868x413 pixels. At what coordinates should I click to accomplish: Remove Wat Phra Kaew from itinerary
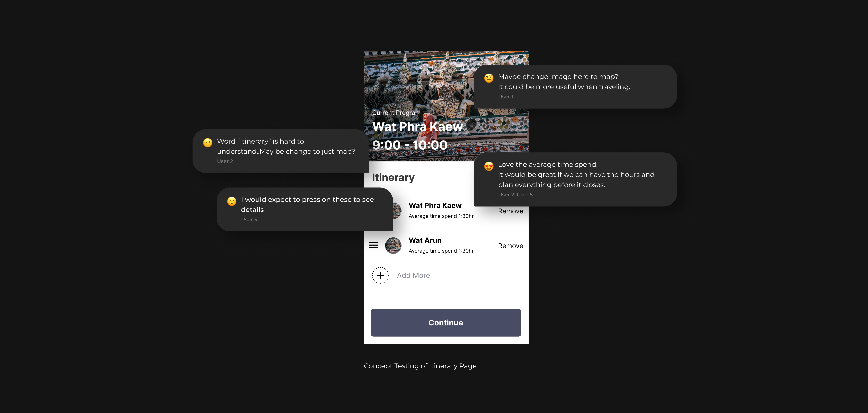point(511,211)
